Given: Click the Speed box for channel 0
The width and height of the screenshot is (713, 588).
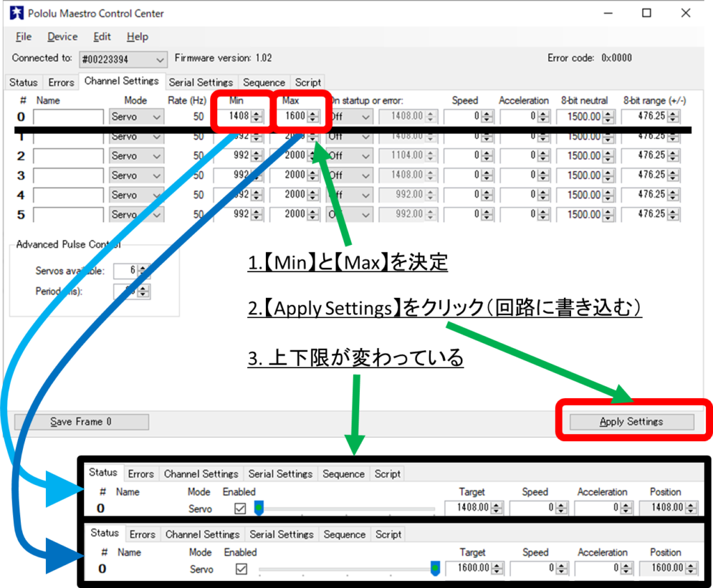Looking at the screenshot, I should click(x=469, y=116).
